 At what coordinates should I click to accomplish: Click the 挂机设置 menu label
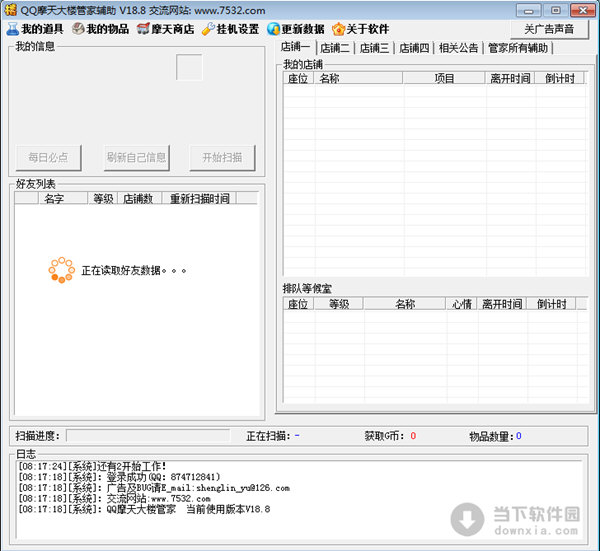pos(238,29)
